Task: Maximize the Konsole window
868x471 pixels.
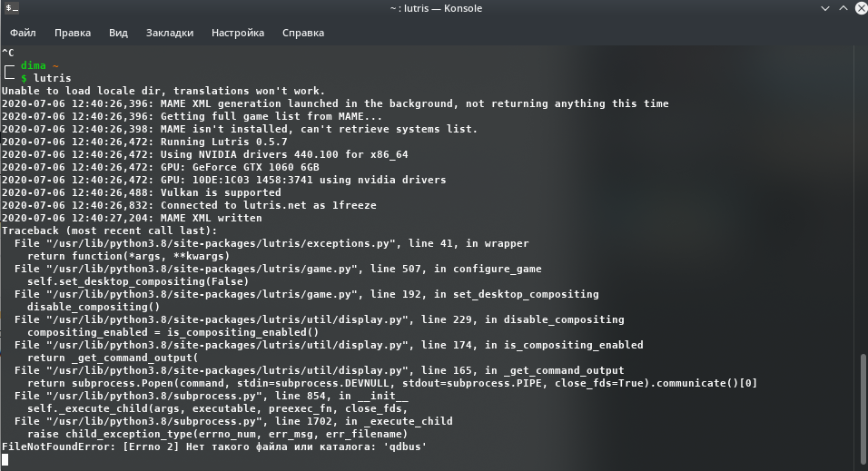Action: [x=843, y=8]
